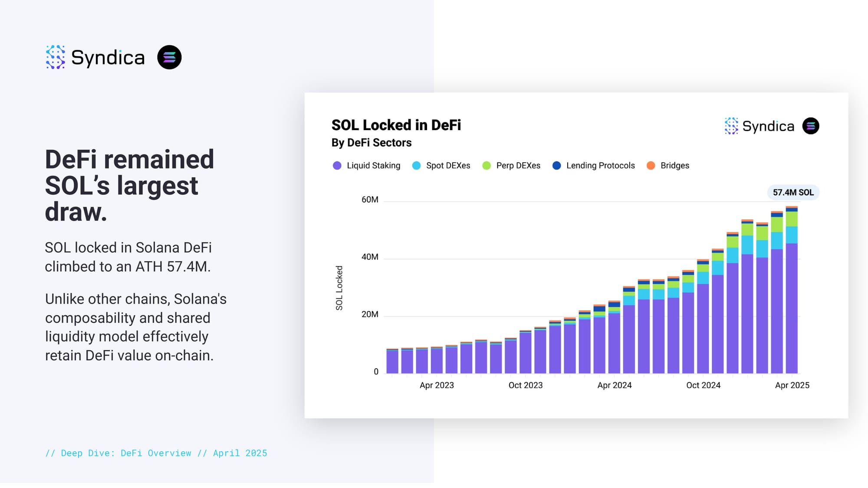
Task: Click the Solana round icon beside the Syndica title
Action: tap(169, 57)
